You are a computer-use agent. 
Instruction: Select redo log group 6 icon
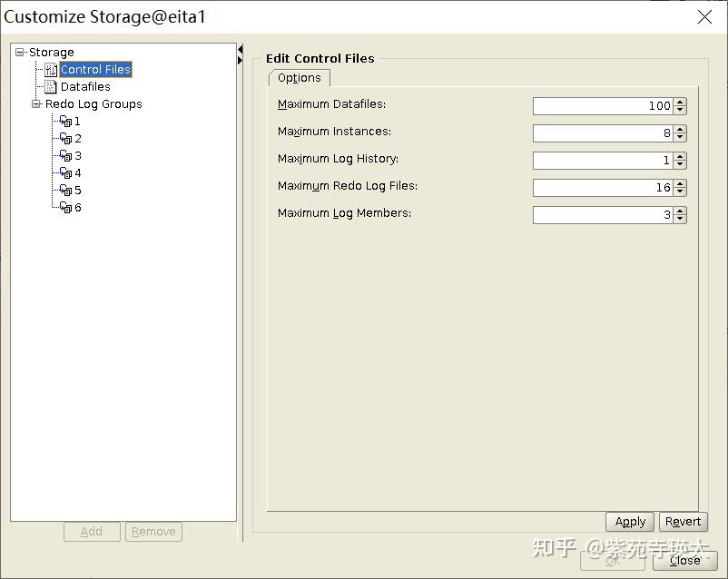click(x=65, y=208)
